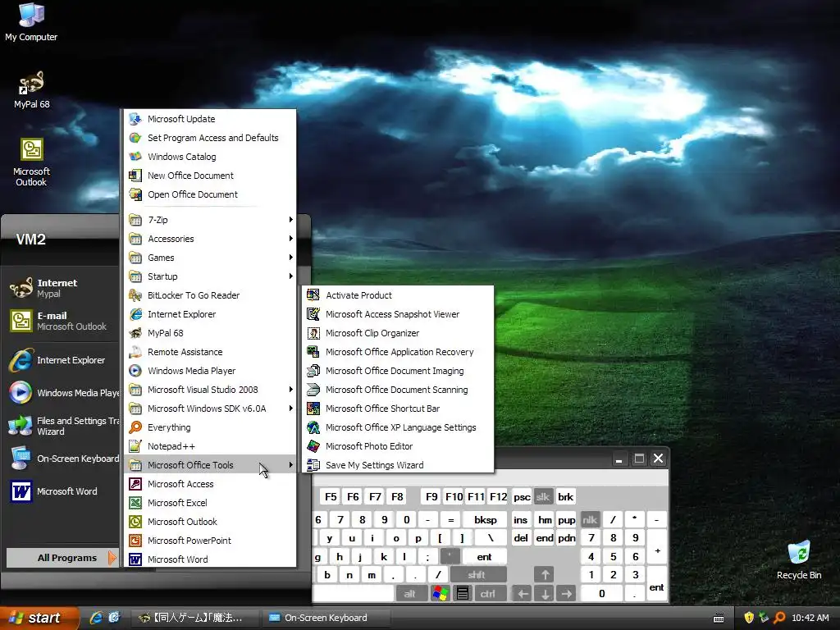This screenshot has height=630, width=840.
Task: Open MyPal 68 desktop shortcut
Action: coord(32,90)
